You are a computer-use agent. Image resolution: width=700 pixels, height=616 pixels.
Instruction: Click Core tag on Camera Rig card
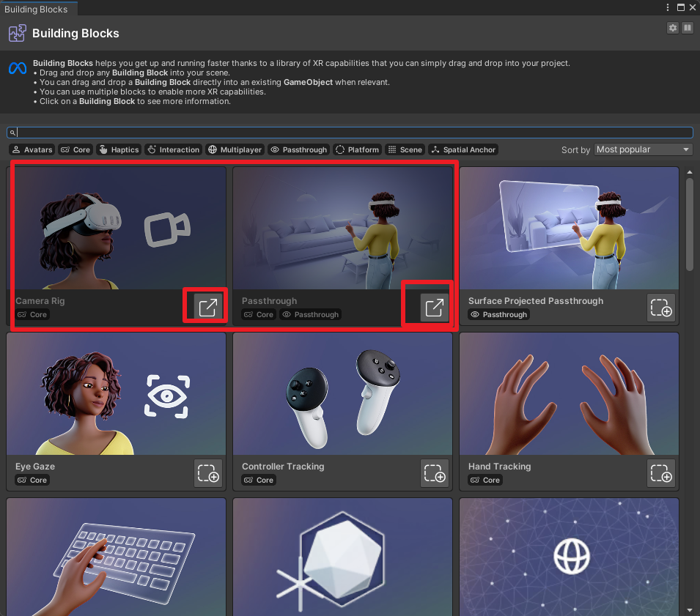point(32,314)
